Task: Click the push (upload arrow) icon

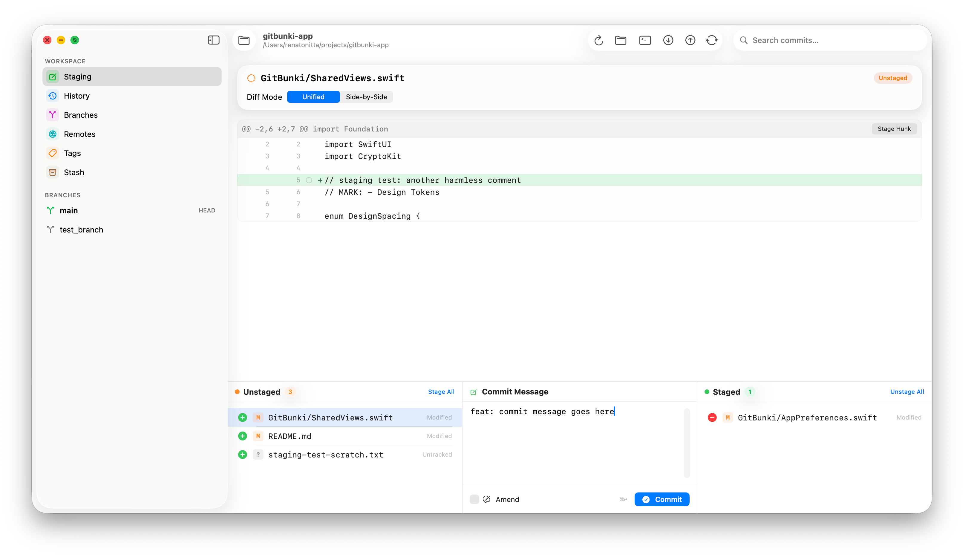Action: [690, 40]
